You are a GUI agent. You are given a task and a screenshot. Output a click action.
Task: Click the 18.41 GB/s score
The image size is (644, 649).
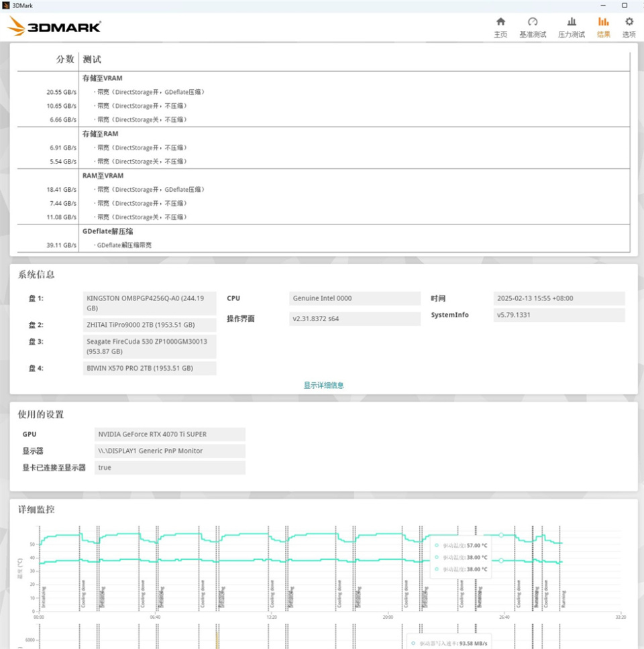(x=61, y=190)
